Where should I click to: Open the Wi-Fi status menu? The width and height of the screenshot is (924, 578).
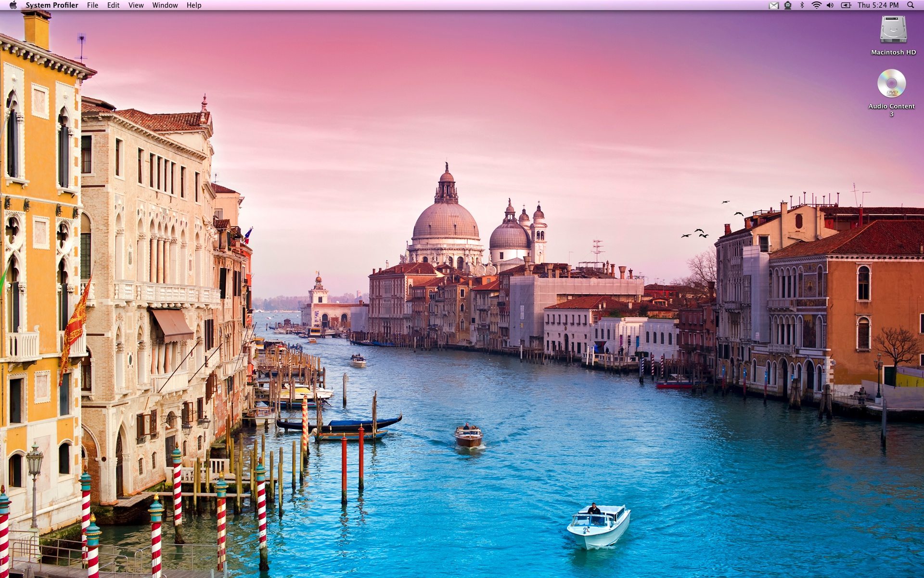(816, 5)
